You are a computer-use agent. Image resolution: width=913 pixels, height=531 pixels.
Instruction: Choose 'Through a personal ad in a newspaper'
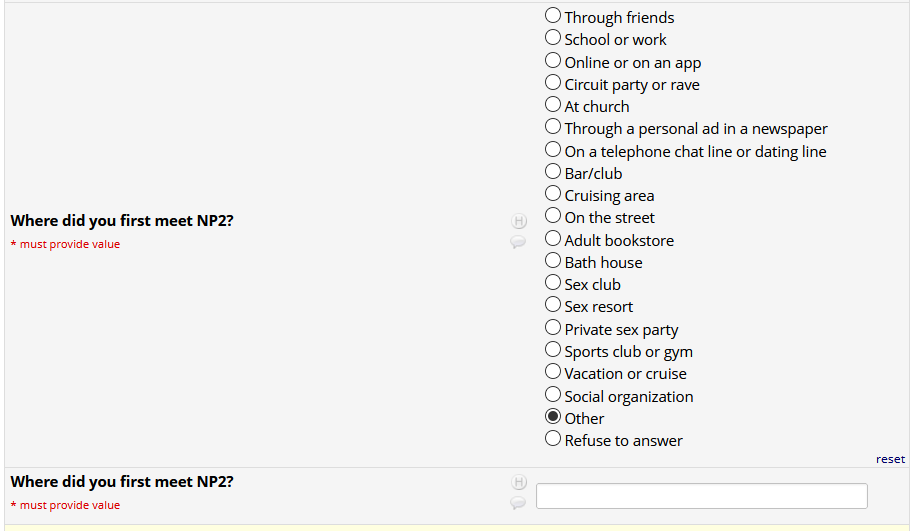tap(553, 127)
